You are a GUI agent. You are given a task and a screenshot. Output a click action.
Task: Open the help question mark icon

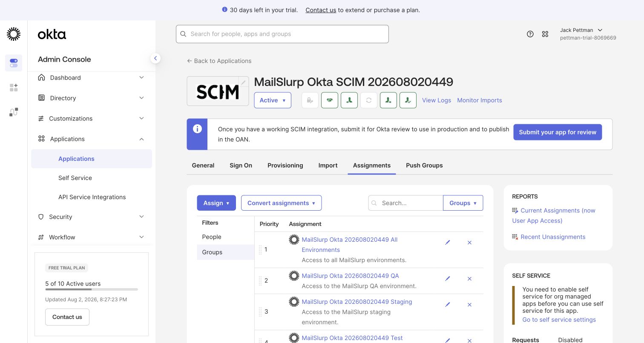coord(530,34)
